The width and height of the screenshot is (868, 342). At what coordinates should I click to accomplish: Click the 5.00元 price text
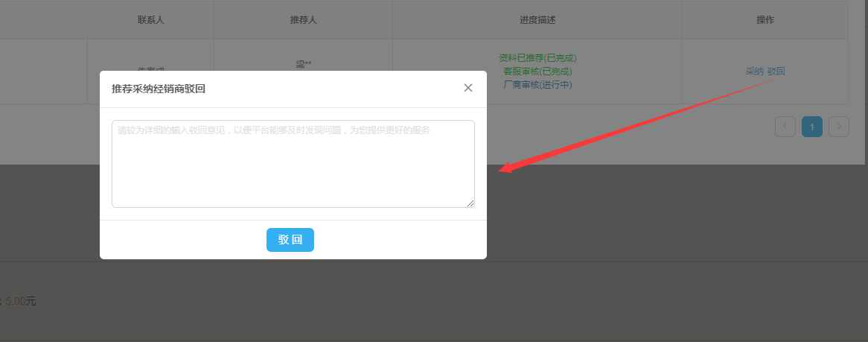coord(20,302)
